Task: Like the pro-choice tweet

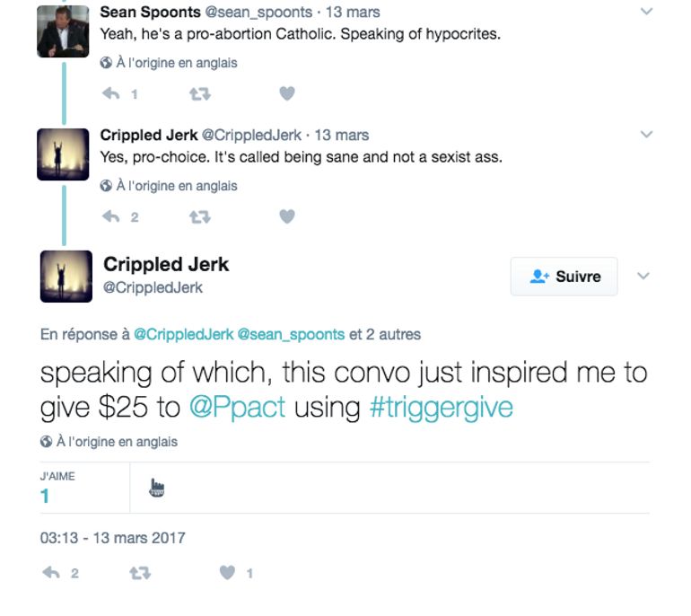Action: pos(286,216)
